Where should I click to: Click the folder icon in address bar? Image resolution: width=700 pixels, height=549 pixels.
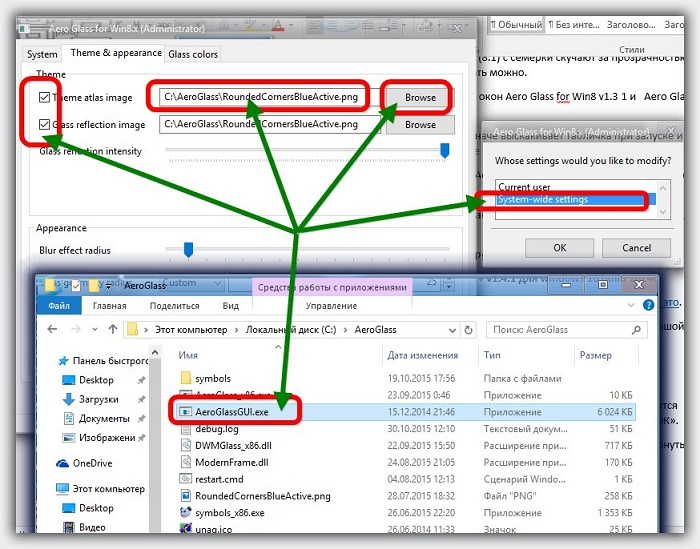pos(133,329)
